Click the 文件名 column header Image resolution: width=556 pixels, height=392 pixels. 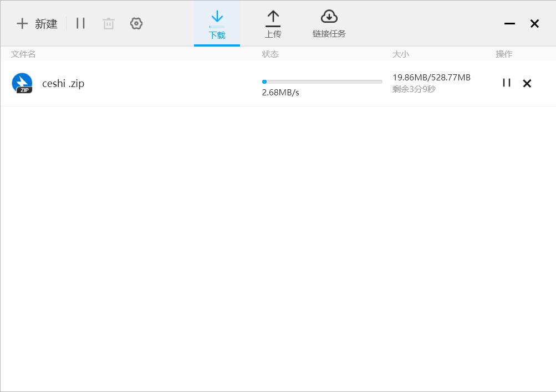click(x=23, y=54)
